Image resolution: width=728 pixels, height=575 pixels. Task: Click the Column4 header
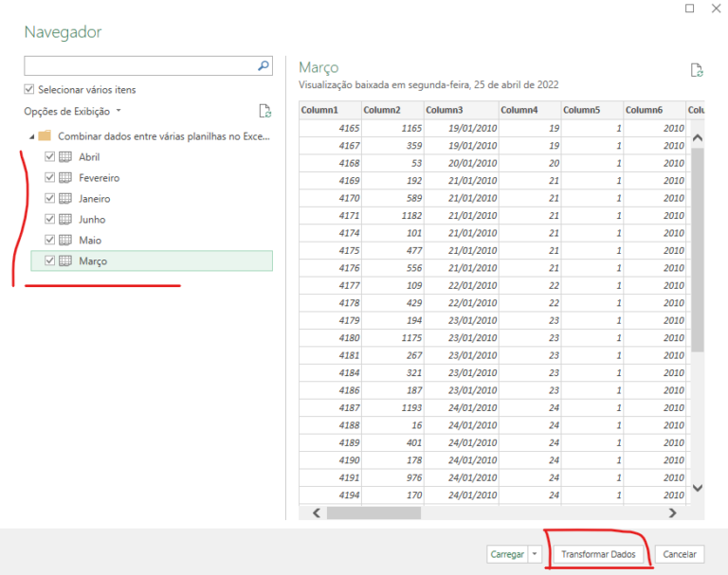[530, 110]
